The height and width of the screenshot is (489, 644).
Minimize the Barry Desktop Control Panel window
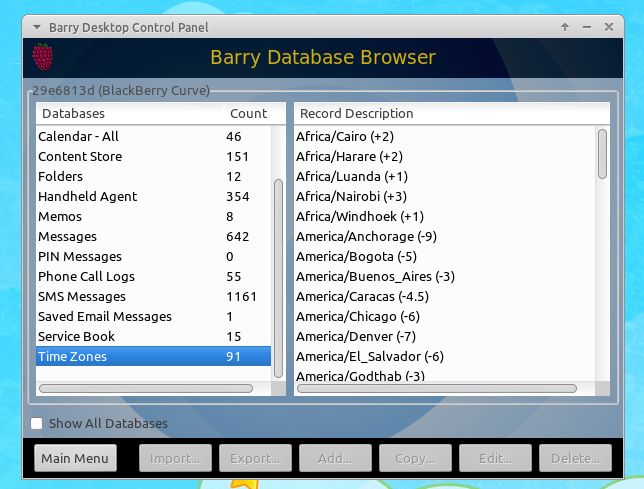pos(587,27)
